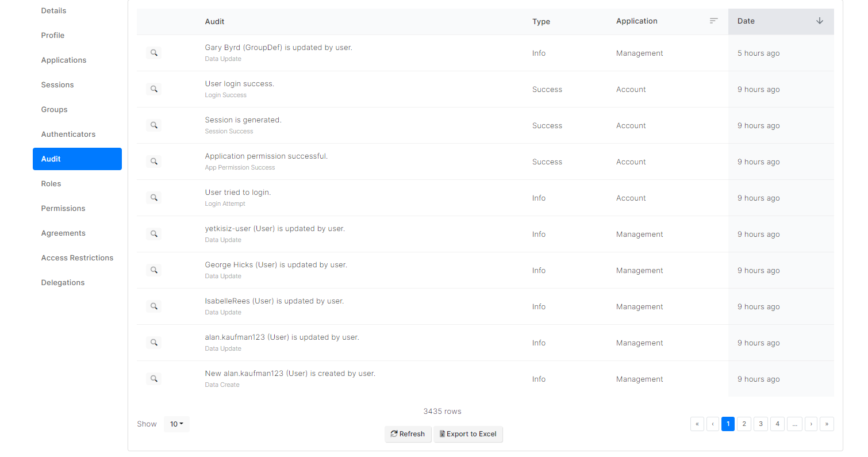Inspect George Hicks update audit entry
The image size is (868, 457).
pyautogui.click(x=153, y=270)
